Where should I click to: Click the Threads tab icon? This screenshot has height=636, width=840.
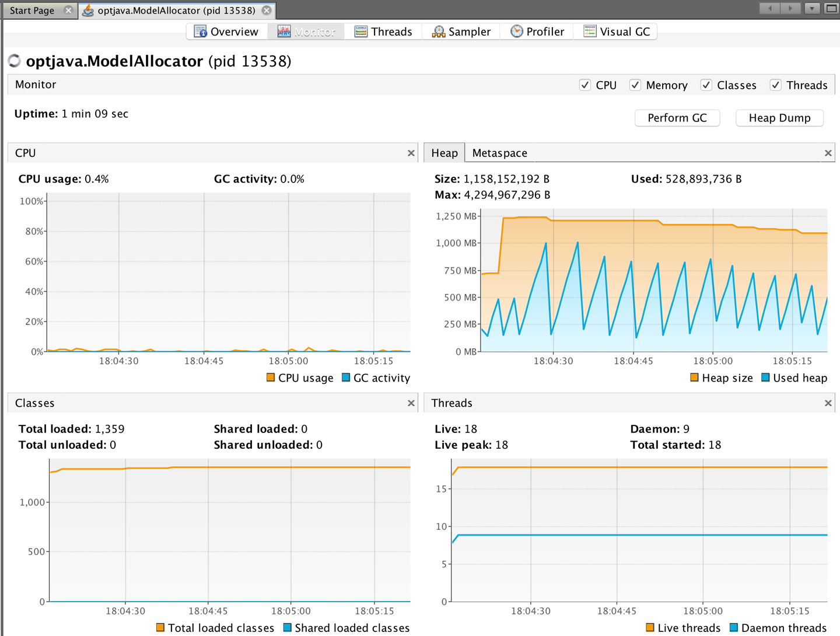361,32
